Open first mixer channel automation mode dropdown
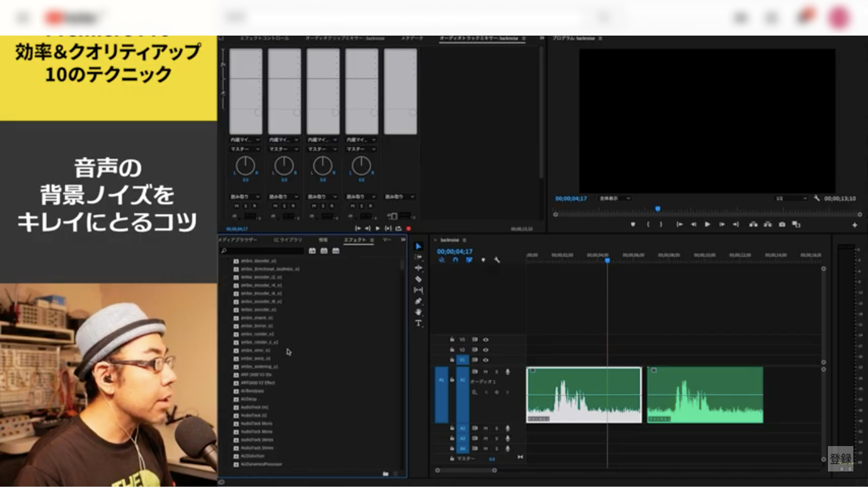This screenshot has width=868, height=488. pos(245,197)
